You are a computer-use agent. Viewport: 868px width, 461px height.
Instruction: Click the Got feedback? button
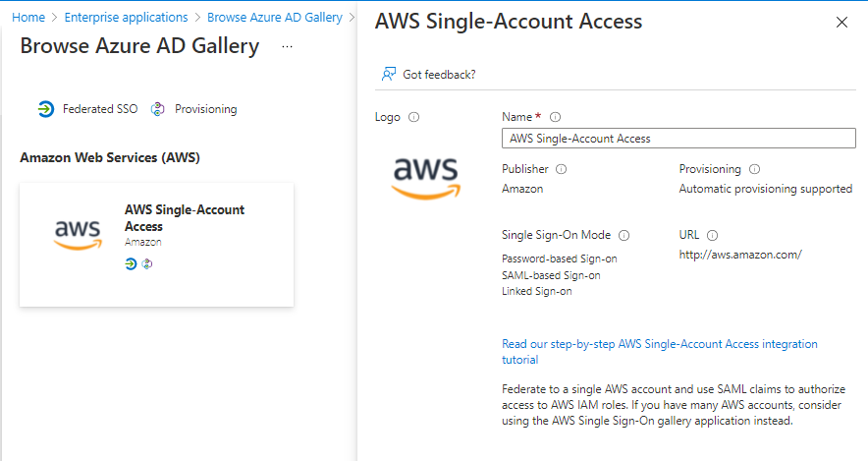439,74
